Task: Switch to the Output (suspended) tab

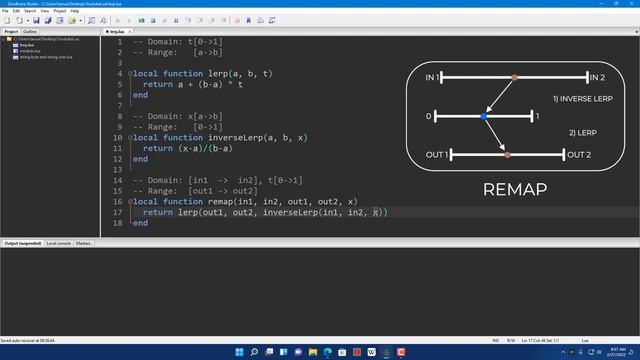Action: [23, 243]
